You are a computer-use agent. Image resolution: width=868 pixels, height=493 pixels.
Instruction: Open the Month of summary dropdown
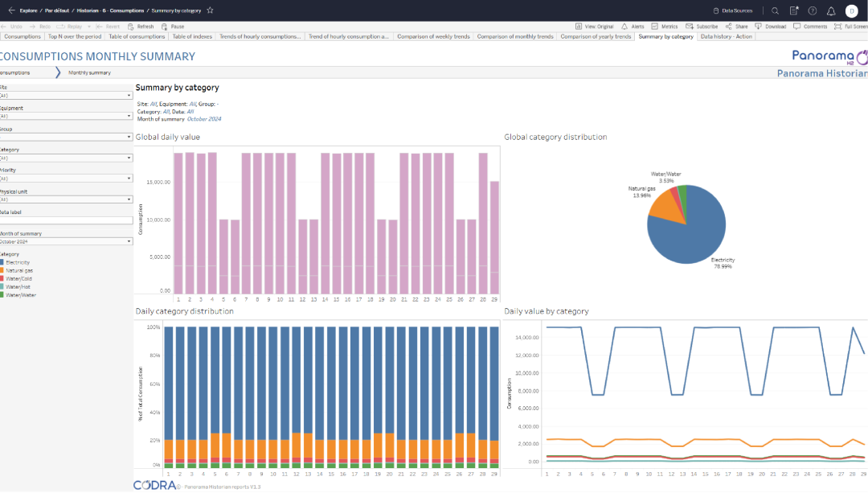(66, 241)
